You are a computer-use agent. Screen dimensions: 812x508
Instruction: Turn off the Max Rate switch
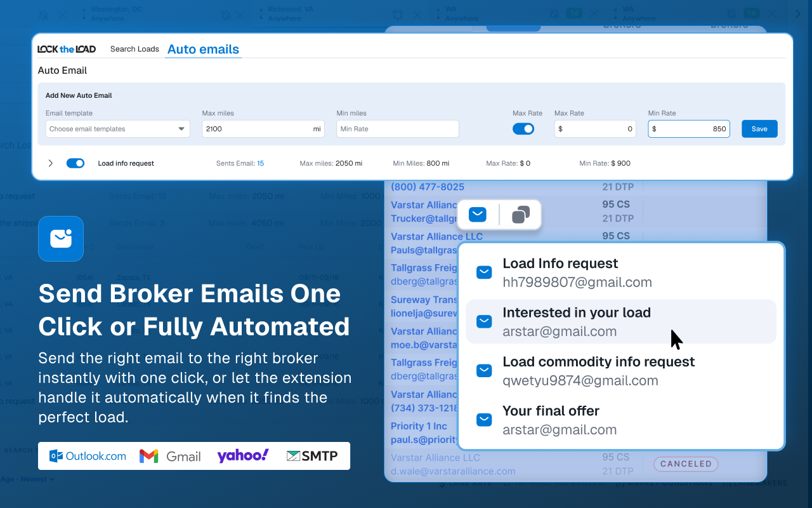[x=523, y=129]
